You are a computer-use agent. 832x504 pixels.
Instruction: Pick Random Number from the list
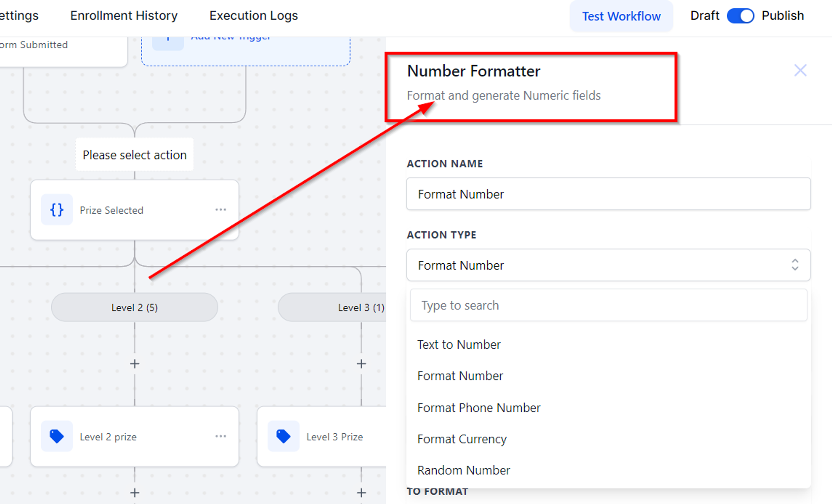point(463,470)
